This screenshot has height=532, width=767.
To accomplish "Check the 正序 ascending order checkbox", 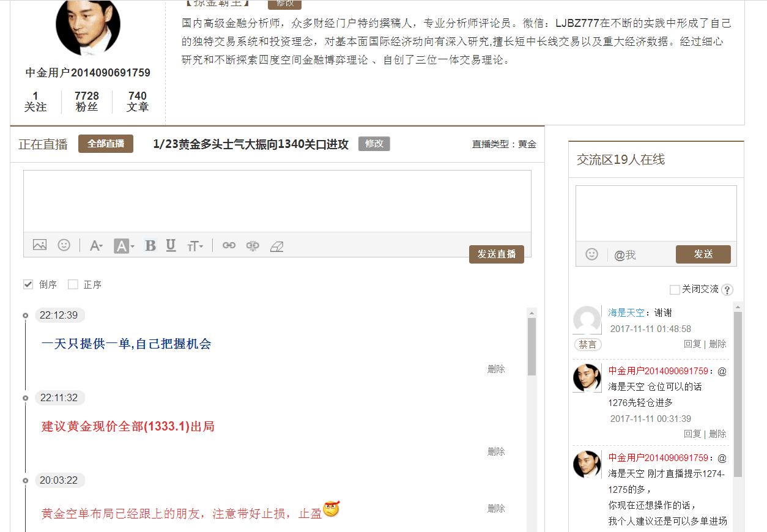I will click(x=73, y=284).
